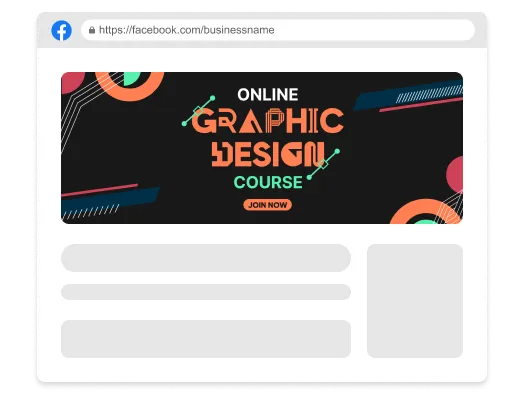Viewport: 524px width, 393px height.
Task: Click the green COURSE text
Action: (268, 182)
